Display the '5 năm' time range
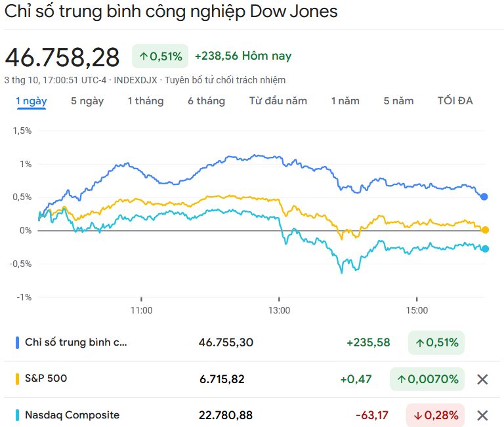Viewport: 504px width, 427px height. (399, 101)
